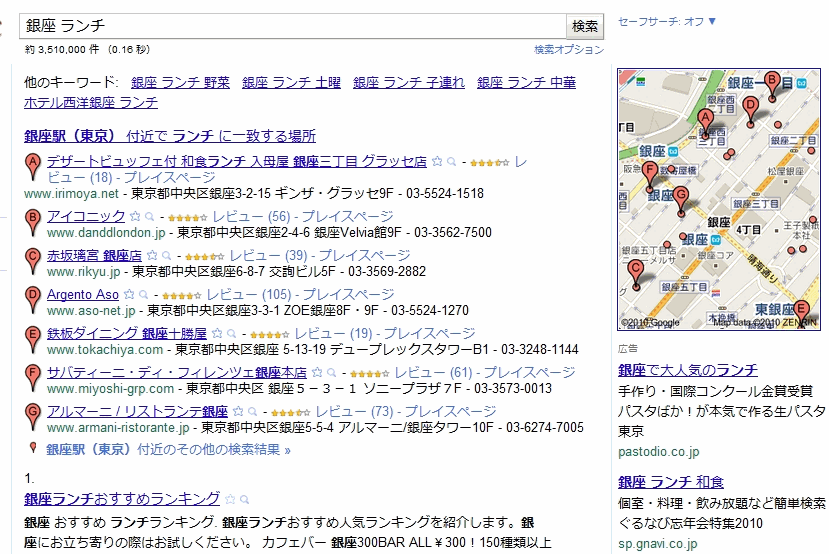Select related keyword 銀座 ランチ 中華
829x554 pixels.
526,83
